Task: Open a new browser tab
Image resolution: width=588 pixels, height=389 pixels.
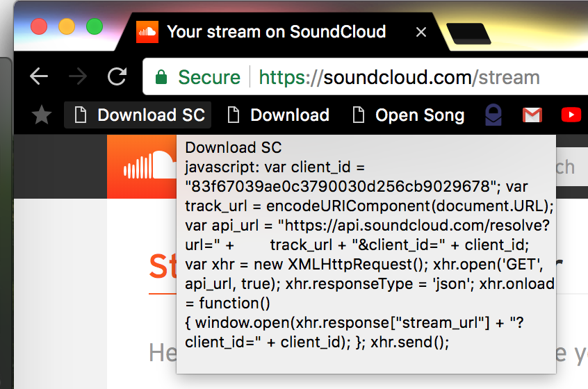Action: (468, 33)
